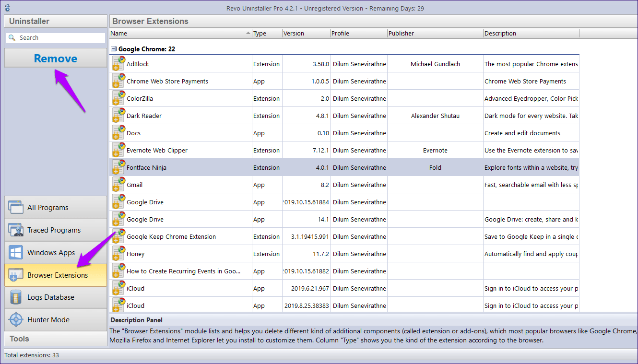Open the Windows Apps icon

[16, 253]
